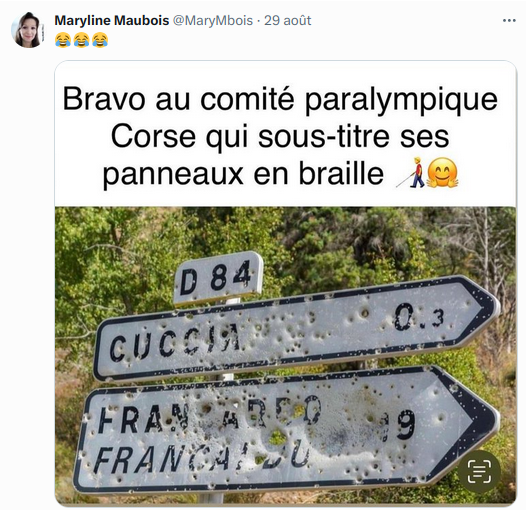Click caption line "Corse qui sous-titre ses"
Viewport: 526px width, 510px height.
click(280, 136)
